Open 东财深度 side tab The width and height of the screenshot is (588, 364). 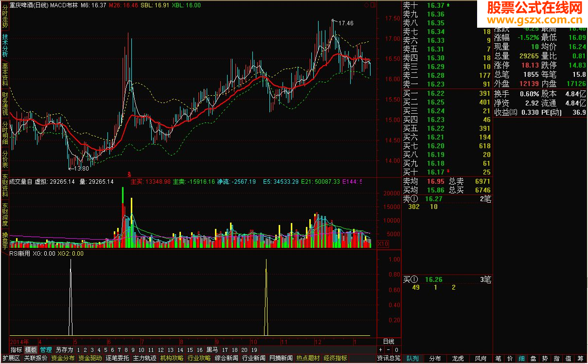coord(5,214)
